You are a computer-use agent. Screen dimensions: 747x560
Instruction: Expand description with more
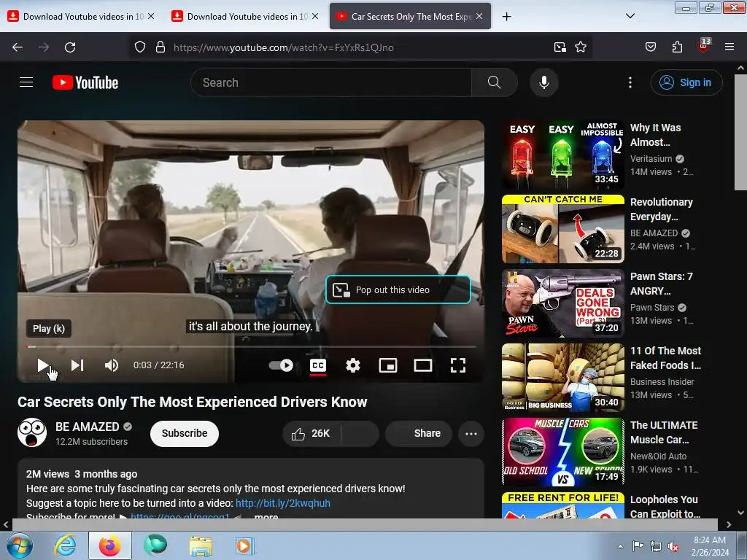(x=266, y=516)
